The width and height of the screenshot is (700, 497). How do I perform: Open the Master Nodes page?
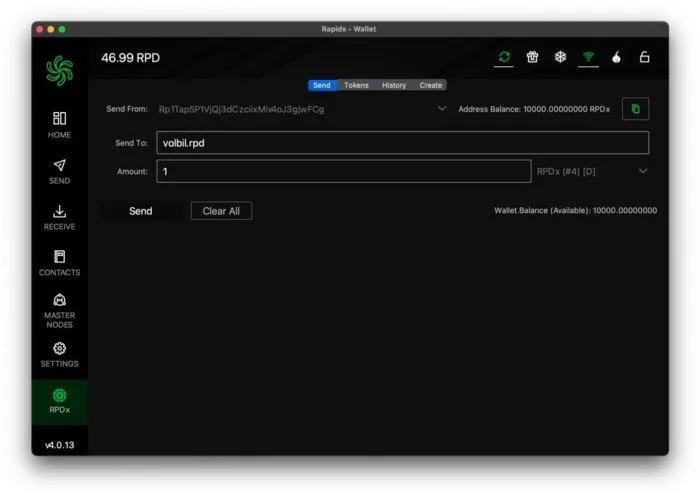(x=59, y=311)
